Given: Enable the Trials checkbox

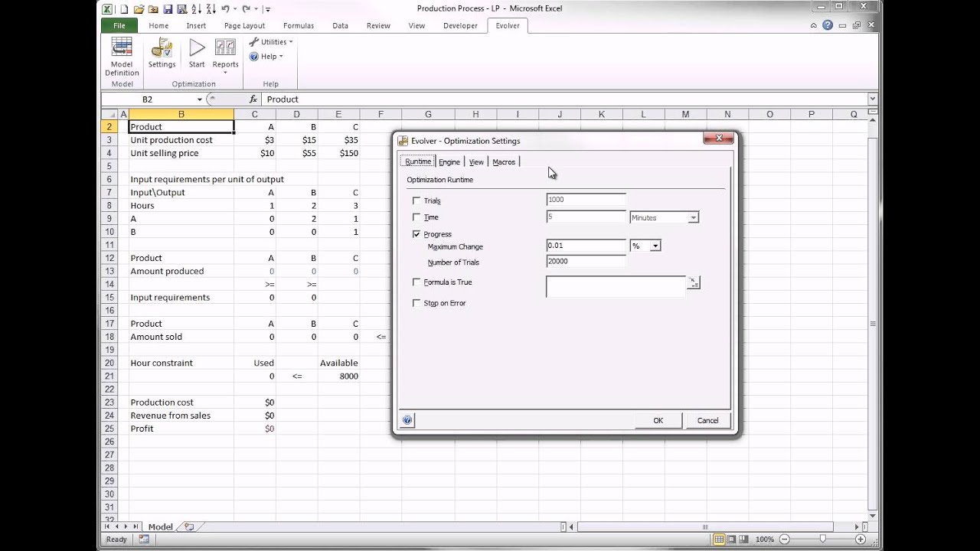Looking at the screenshot, I should (x=416, y=201).
